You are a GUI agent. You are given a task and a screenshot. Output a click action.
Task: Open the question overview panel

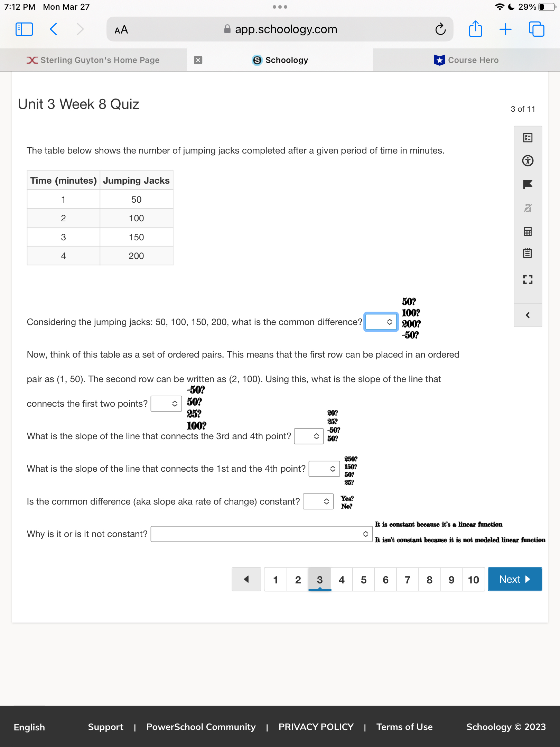528,137
